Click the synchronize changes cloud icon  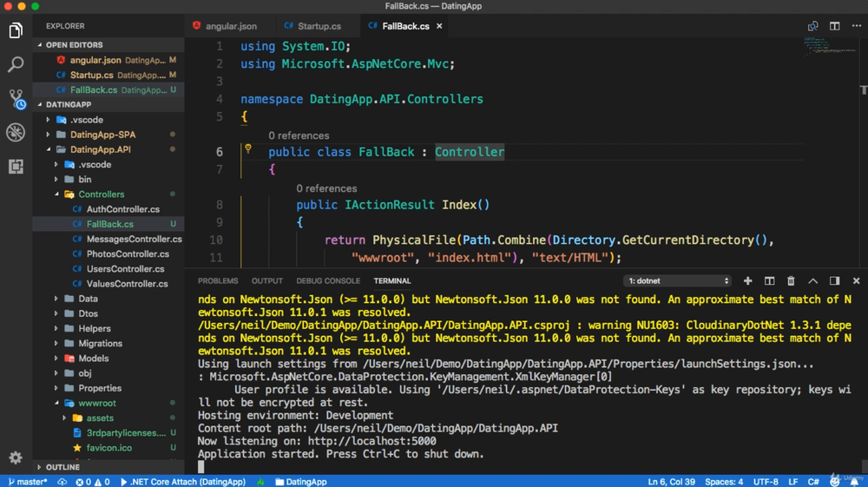tap(62, 482)
